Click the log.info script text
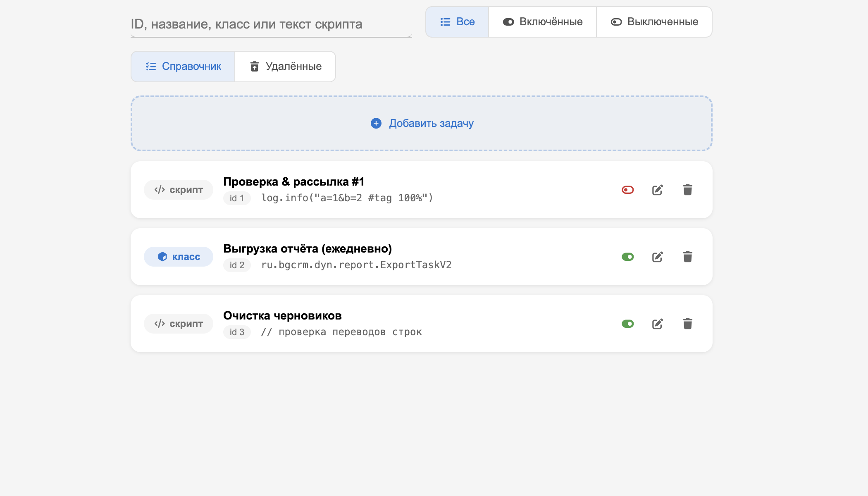The image size is (868, 496). [x=347, y=198]
